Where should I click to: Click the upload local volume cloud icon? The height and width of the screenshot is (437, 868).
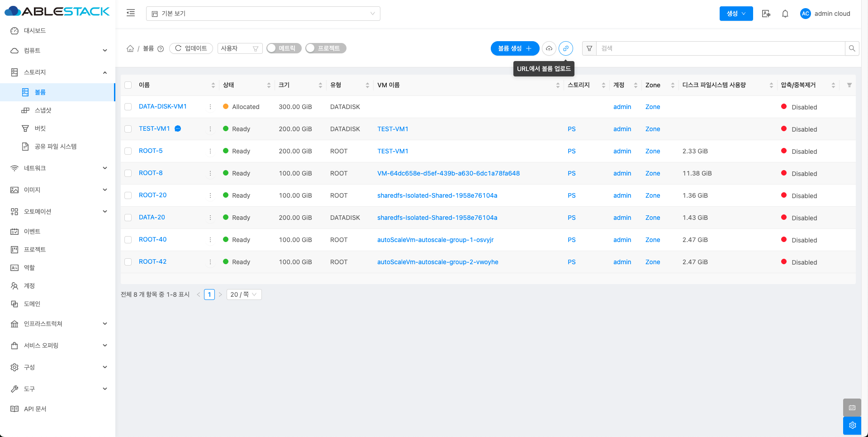549,48
